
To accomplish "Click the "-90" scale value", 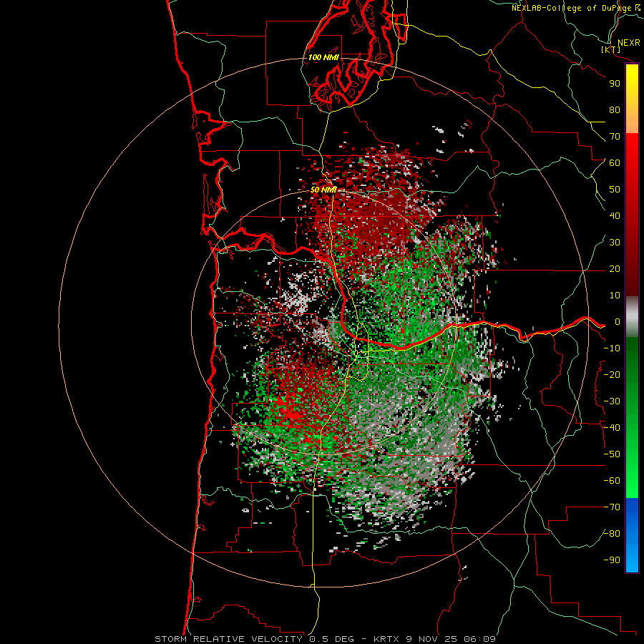I will pyautogui.click(x=612, y=560).
